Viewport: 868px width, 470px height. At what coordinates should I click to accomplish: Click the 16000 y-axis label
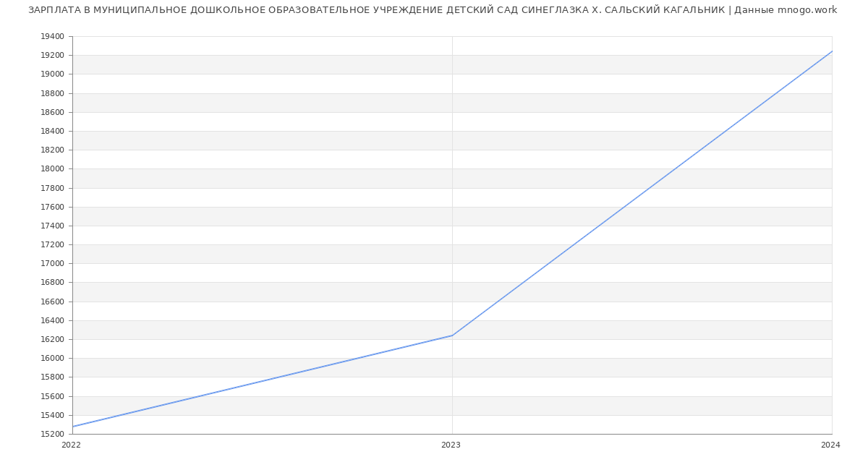click(52, 359)
